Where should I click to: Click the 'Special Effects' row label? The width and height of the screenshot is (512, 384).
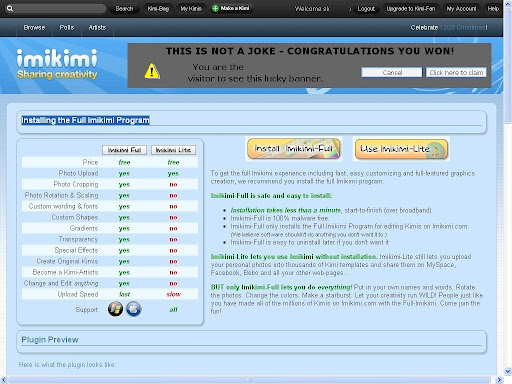[76, 250]
